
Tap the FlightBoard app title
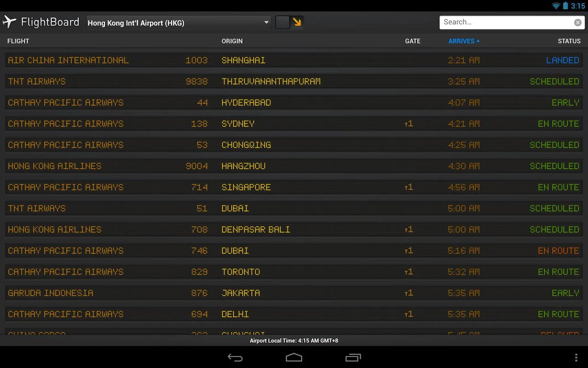[x=50, y=22]
